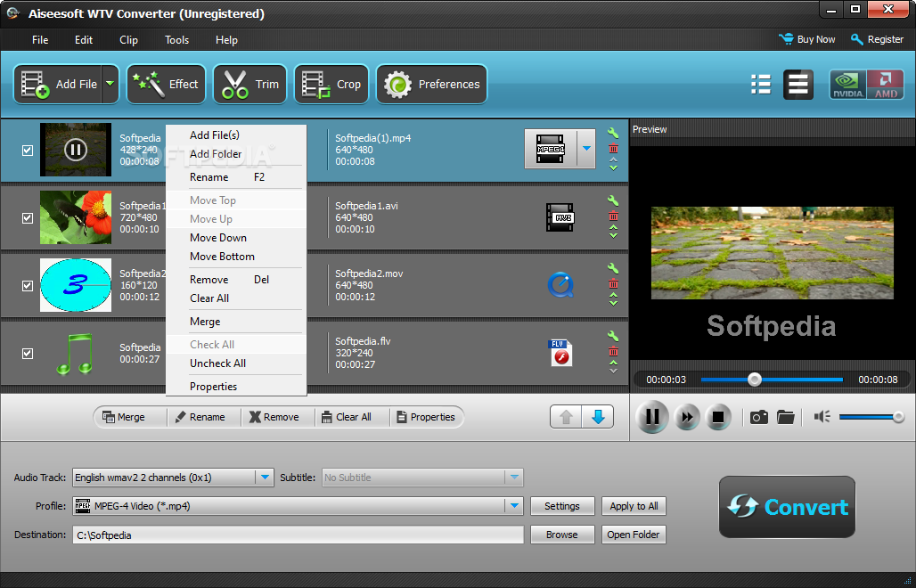Open the Crop tool

click(x=331, y=84)
